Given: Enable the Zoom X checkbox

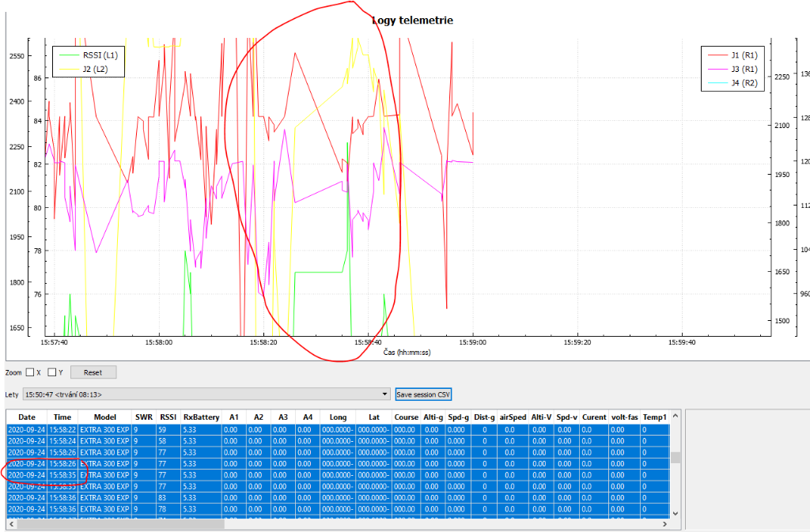Looking at the screenshot, I should point(30,372).
